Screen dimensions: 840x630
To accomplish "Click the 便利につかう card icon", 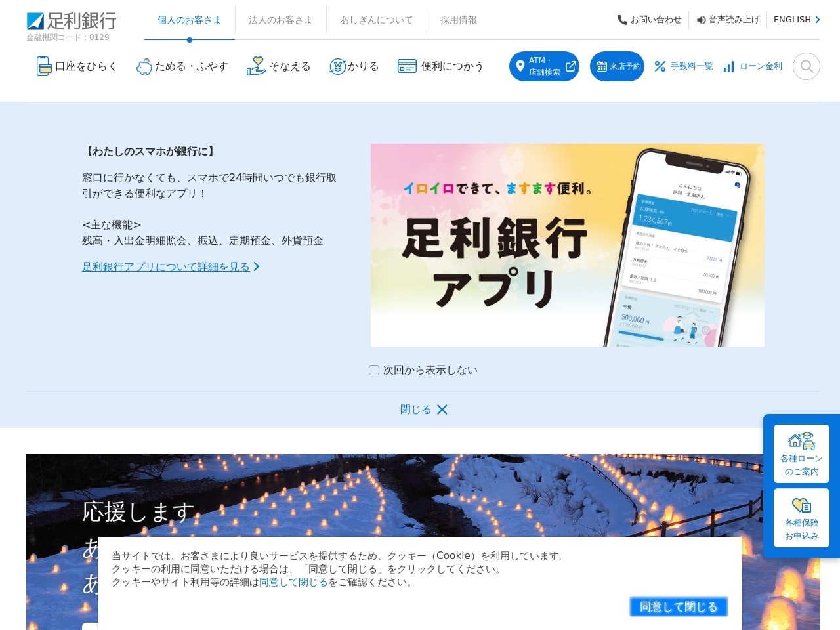I will click(407, 66).
